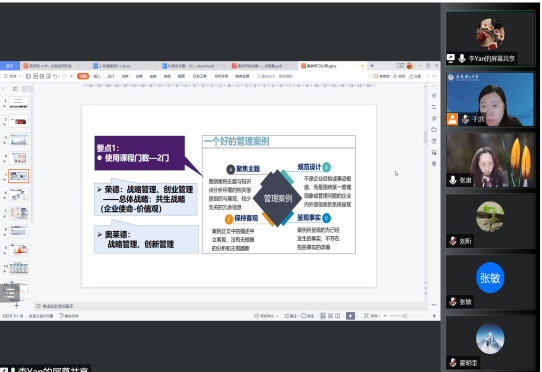Click the star-shaped icon in right sidebar

tap(434, 118)
